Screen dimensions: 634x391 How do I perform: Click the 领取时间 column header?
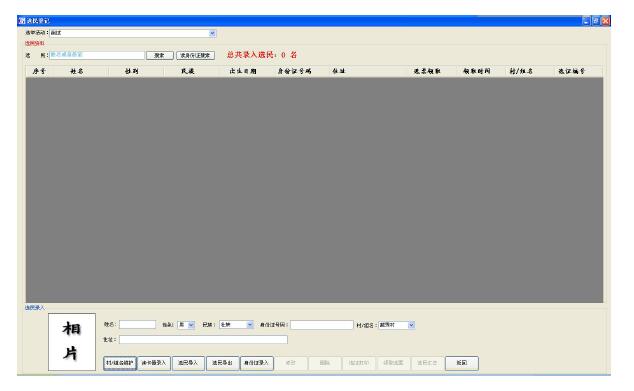(x=477, y=71)
